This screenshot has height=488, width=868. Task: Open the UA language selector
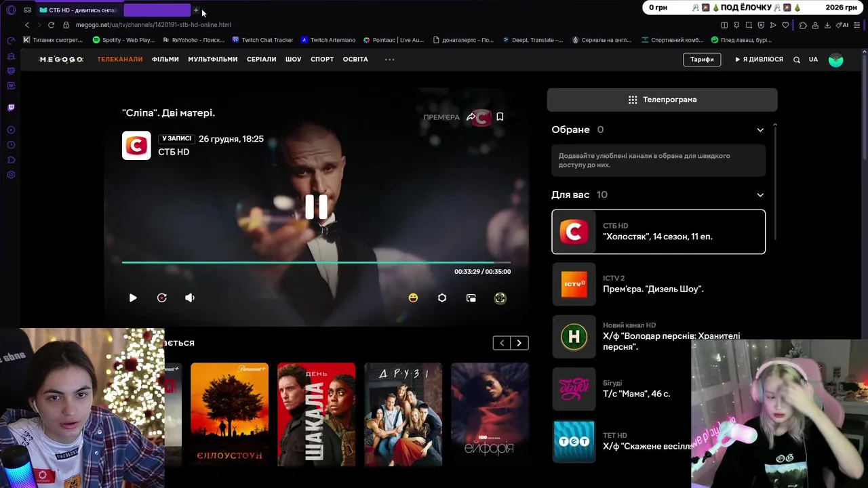(813, 59)
